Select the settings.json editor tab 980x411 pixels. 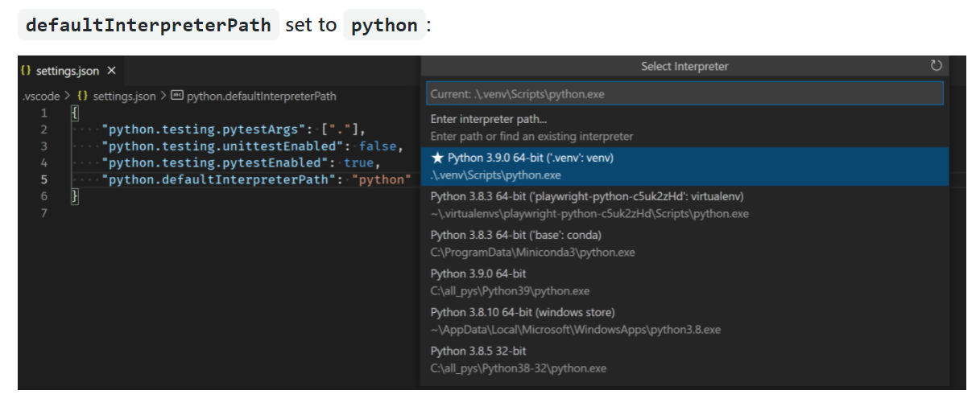pos(70,71)
